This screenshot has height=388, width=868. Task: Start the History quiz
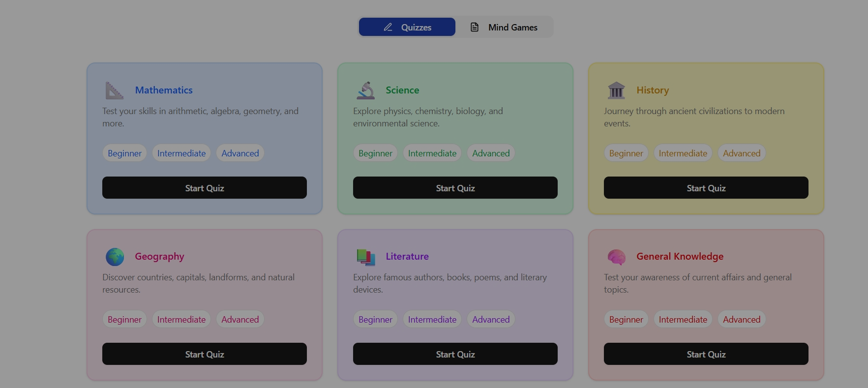(706, 188)
